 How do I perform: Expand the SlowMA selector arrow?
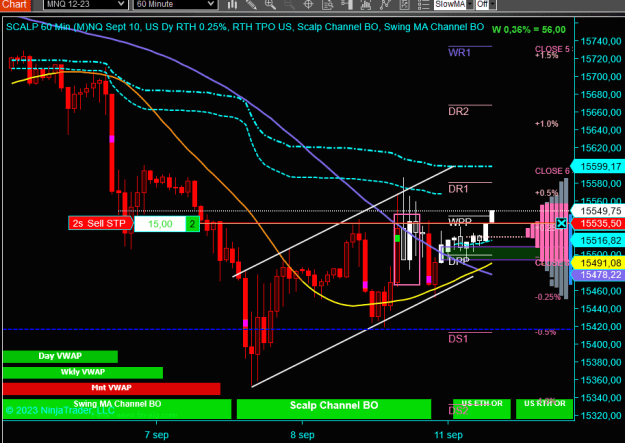470,4
